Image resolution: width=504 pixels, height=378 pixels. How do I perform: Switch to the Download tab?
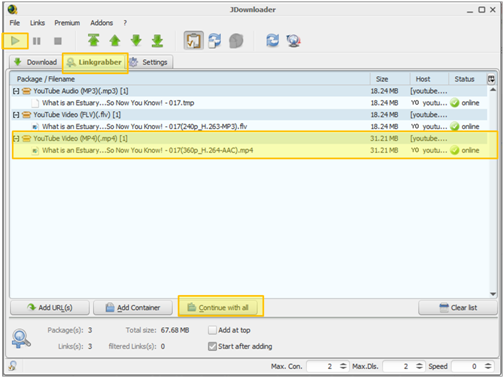[35, 62]
